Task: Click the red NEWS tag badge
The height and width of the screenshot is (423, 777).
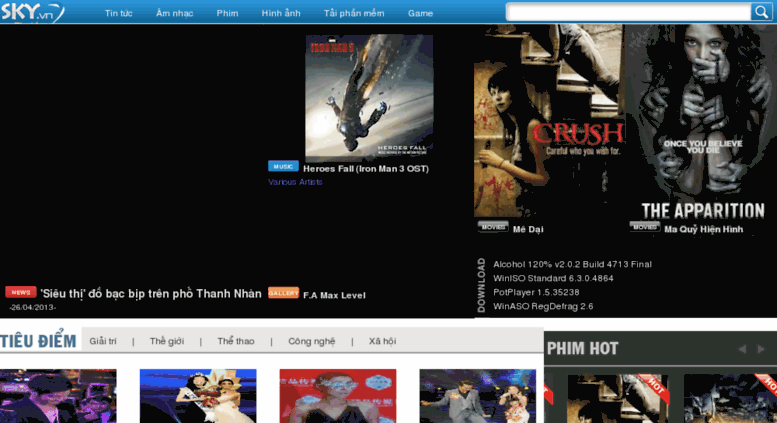Action: [x=21, y=292]
